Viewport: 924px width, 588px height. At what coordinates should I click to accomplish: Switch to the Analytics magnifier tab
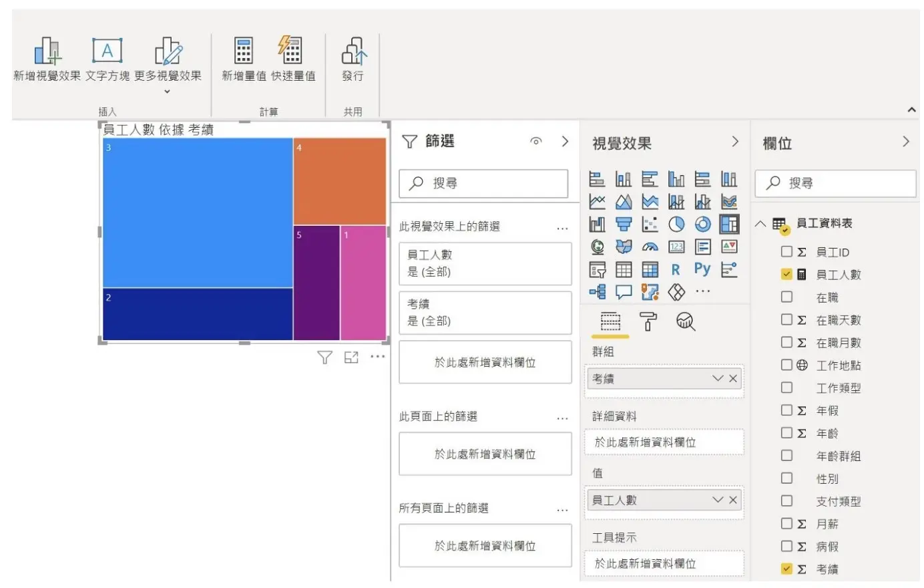(686, 321)
